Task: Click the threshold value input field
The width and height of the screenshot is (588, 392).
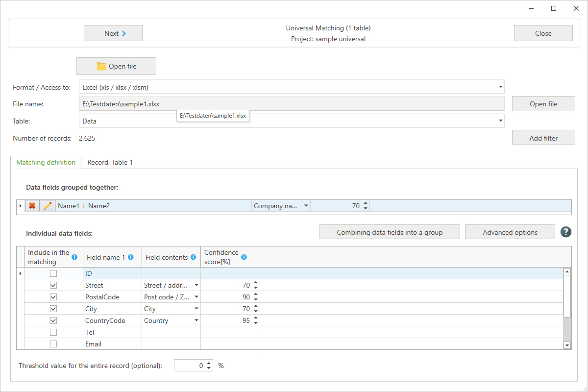Action: click(x=189, y=366)
